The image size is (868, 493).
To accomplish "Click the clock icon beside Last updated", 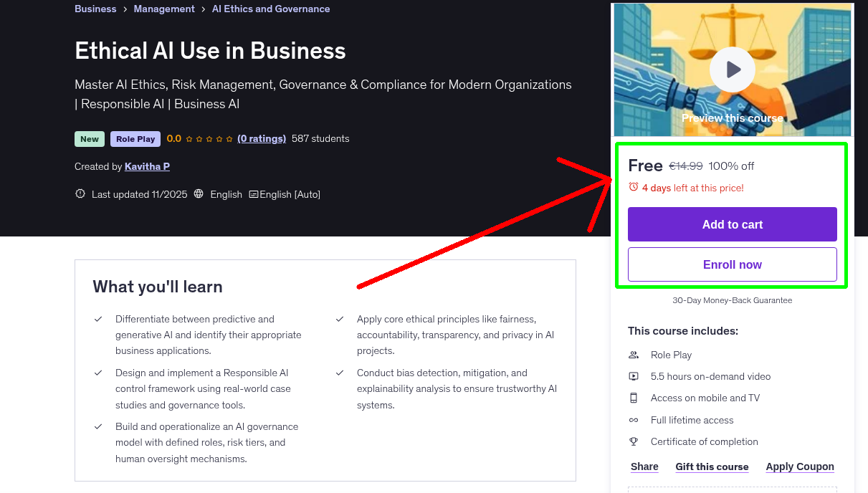I will coord(80,193).
